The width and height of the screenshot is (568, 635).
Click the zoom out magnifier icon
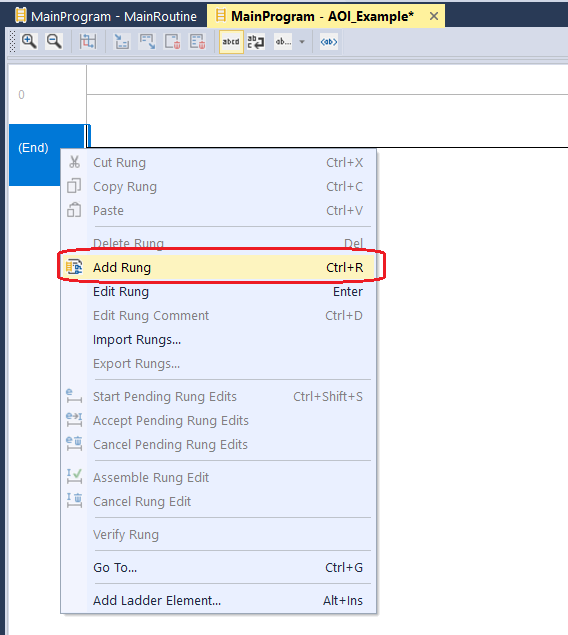[x=54, y=41]
